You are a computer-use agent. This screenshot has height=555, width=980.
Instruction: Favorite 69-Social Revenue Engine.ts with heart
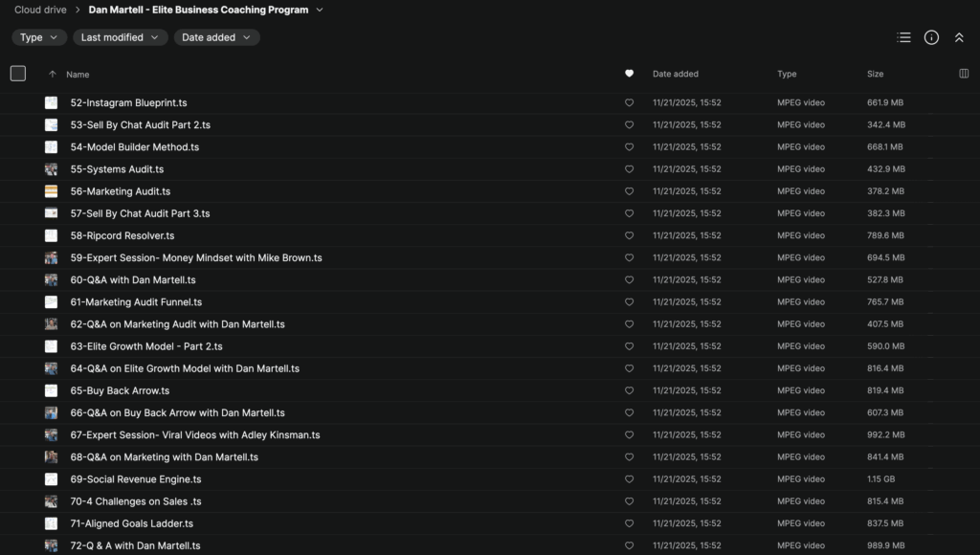coord(629,479)
